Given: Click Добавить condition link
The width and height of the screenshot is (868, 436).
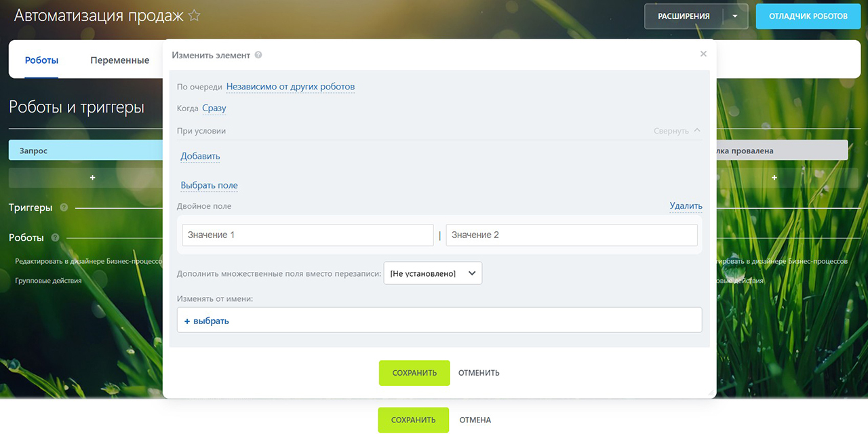Looking at the screenshot, I should (x=200, y=156).
